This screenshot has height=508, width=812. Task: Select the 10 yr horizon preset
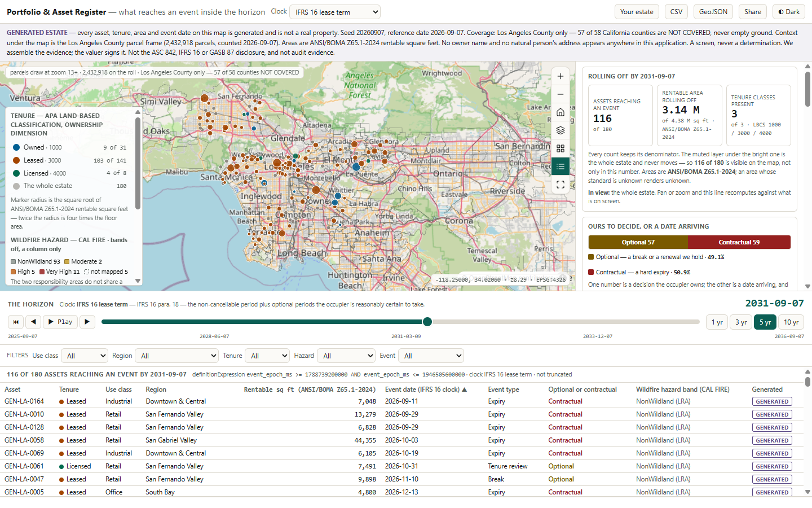[x=791, y=322]
